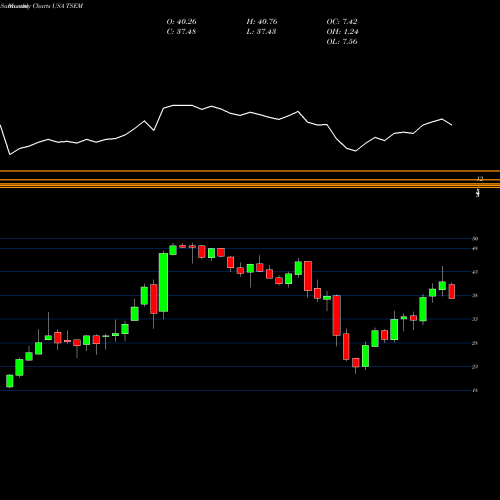
Task: Click the '50' price axis label
Action: [475, 239]
